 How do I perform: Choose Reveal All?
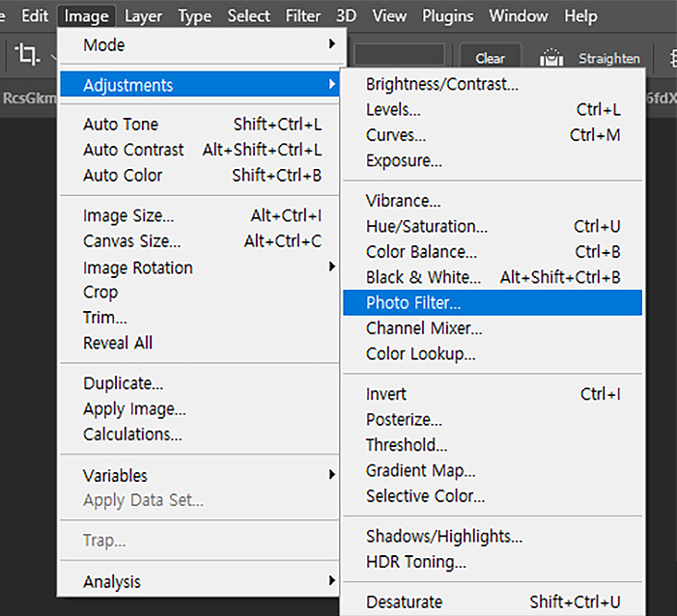click(x=199, y=343)
